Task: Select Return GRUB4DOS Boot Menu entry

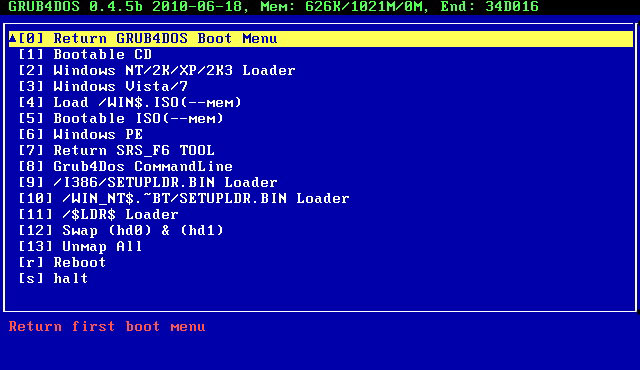Action: click(321, 39)
